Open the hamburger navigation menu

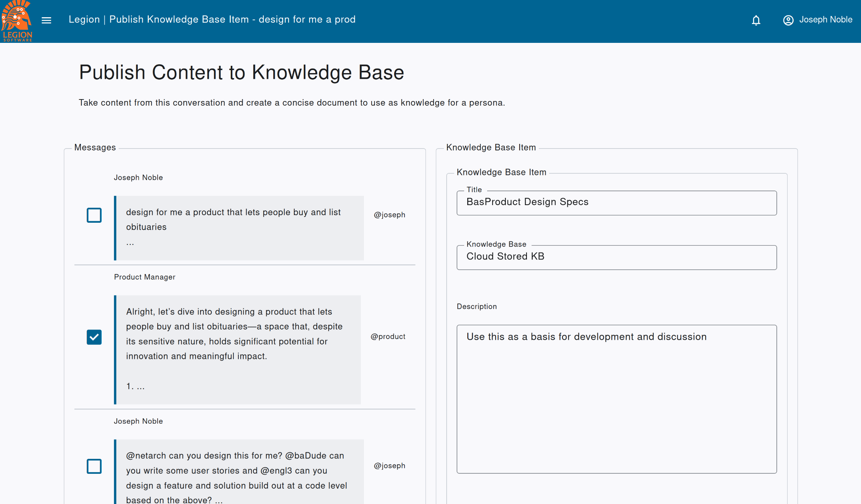[46, 20]
